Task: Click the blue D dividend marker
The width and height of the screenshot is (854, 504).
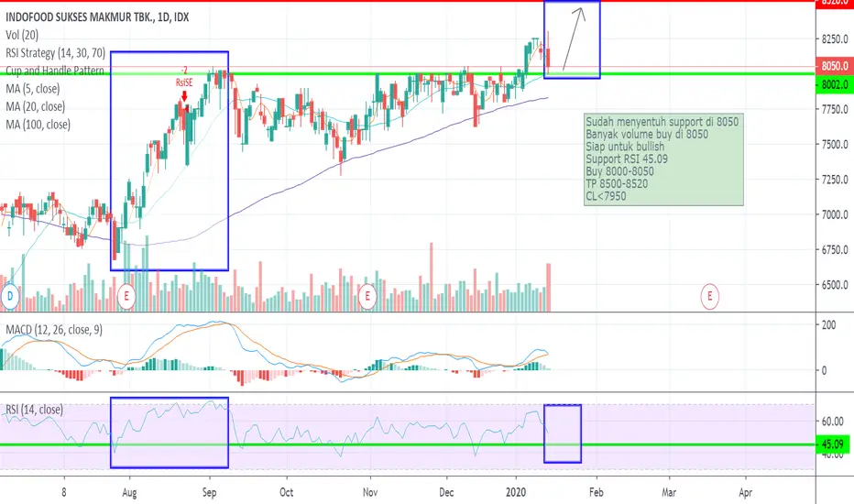Action: tap(9, 296)
